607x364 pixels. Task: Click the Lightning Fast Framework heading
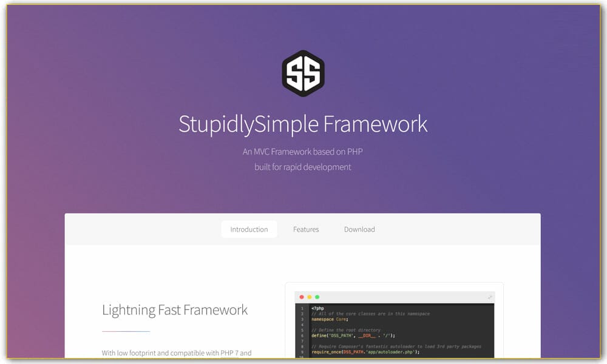tap(175, 310)
